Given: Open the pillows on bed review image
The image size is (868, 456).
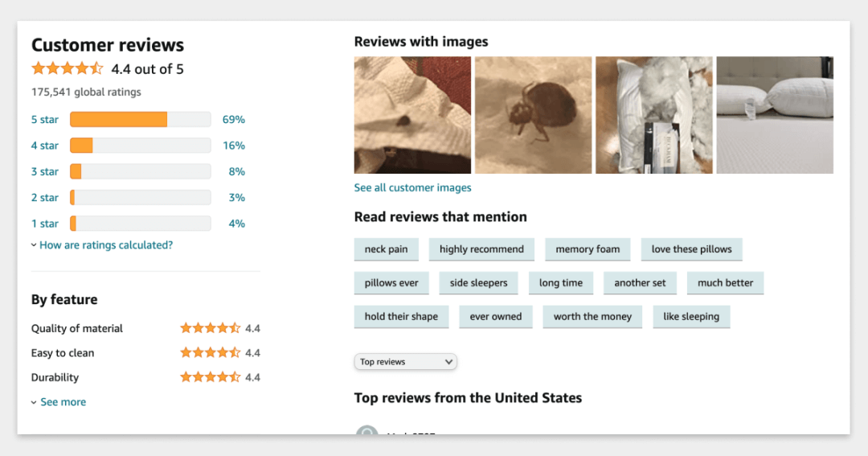Looking at the screenshot, I should coord(775,115).
